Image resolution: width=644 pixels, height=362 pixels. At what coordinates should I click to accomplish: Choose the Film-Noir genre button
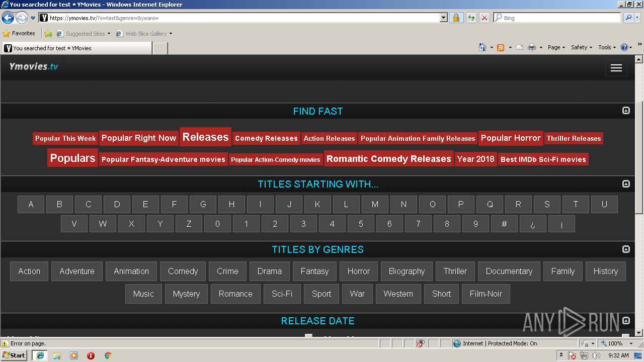486,294
